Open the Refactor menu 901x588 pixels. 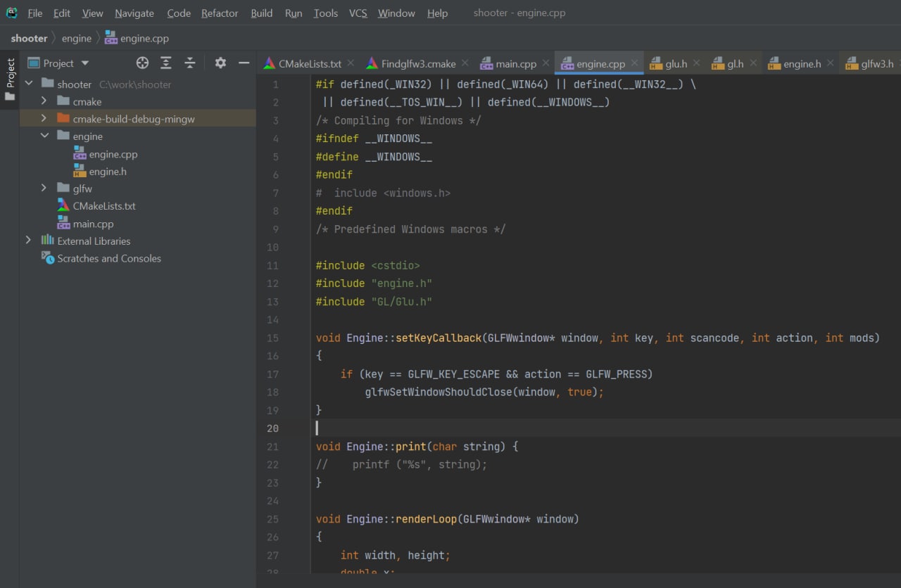[220, 13]
